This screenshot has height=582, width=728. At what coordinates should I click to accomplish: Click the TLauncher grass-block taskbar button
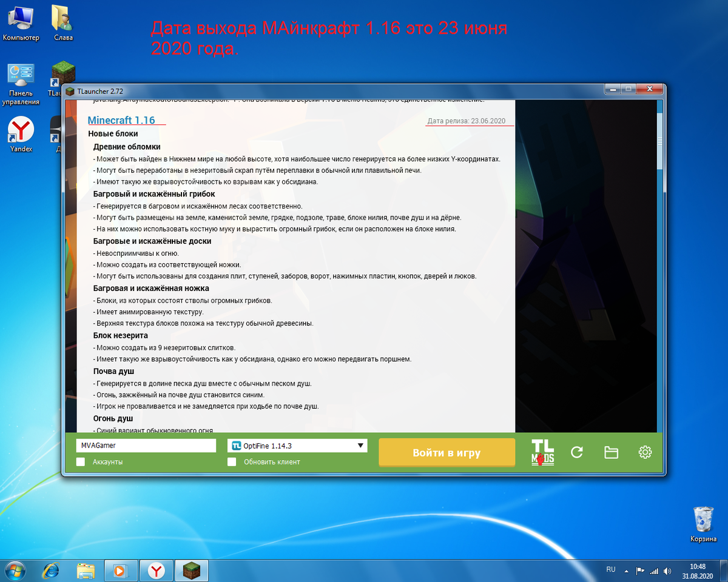[192, 570]
